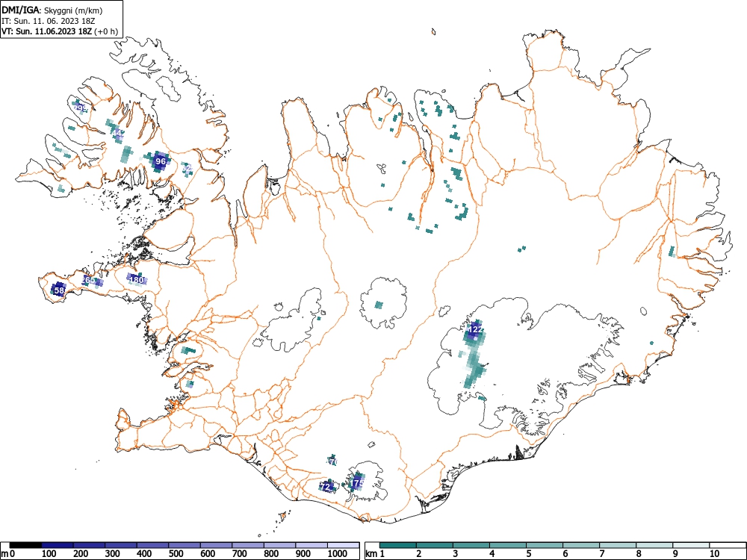This screenshot has width=747, height=560.
Task: Click the teal cell inside Hofsjökull glacier outline
Action: coord(379,305)
